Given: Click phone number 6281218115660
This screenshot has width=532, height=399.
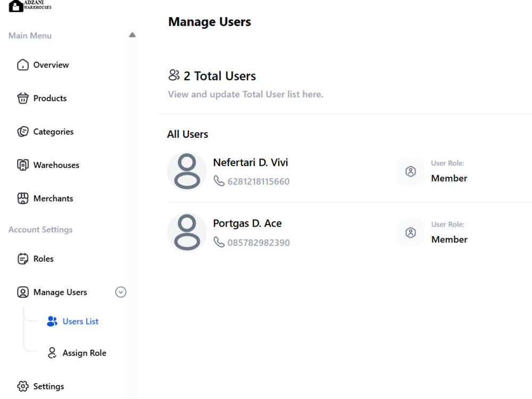Looking at the screenshot, I should coord(258,181).
